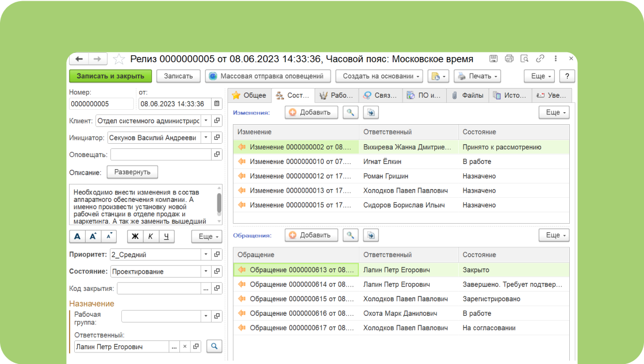
Task: Switch to the Рабо... tab
Action: click(x=337, y=95)
